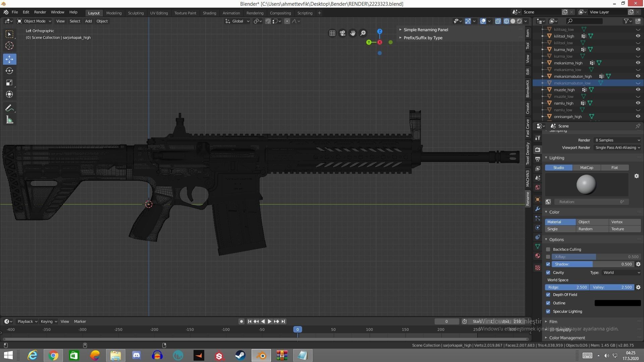Switch to the Shading workspace tab

[209, 13]
